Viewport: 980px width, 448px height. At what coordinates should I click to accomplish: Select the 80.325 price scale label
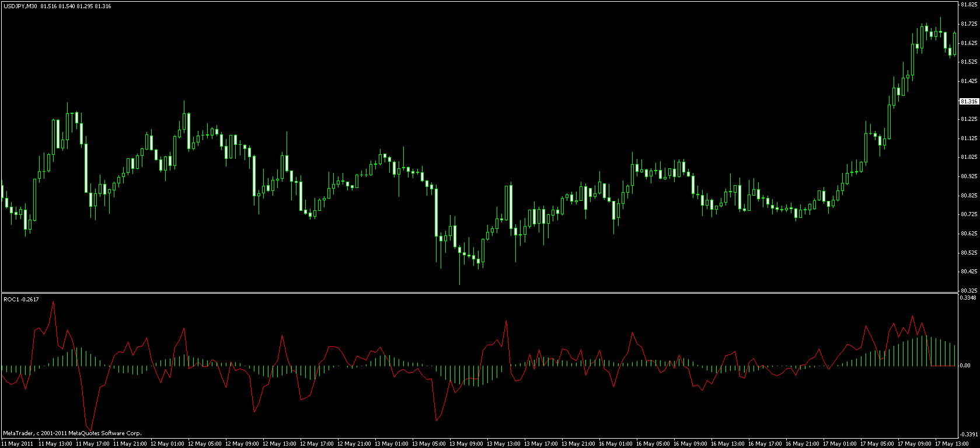coord(968,290)
